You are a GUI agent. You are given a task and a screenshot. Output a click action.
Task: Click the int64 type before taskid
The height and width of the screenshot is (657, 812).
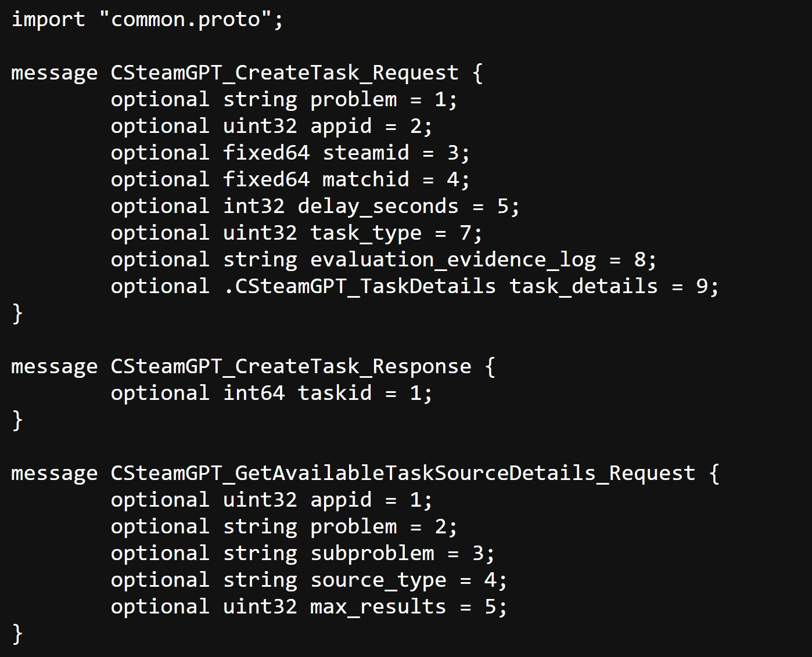(254, 394)
